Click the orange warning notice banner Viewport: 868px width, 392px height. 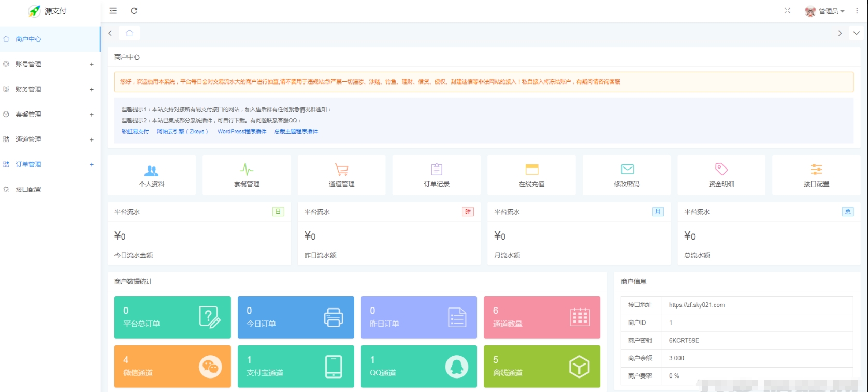484,82
